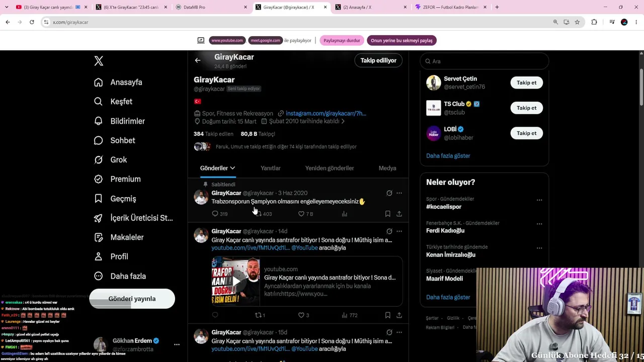
Task: Open options for the #kocaelispor trend
Action: [x=539, y=200]
